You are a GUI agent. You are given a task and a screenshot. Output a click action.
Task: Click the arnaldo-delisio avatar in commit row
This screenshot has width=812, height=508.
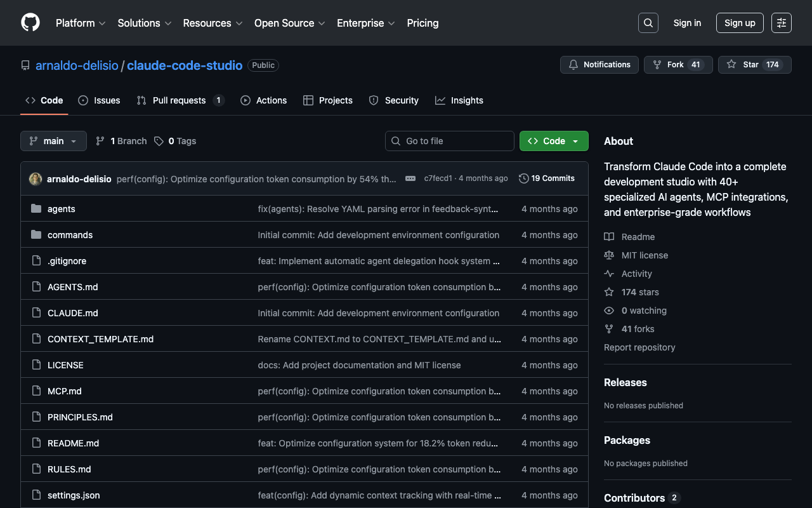coord(36,179)
